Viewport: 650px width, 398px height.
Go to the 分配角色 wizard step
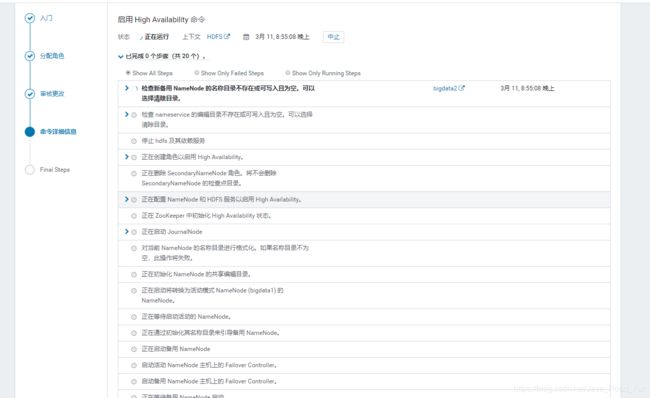tap(52, 56)
